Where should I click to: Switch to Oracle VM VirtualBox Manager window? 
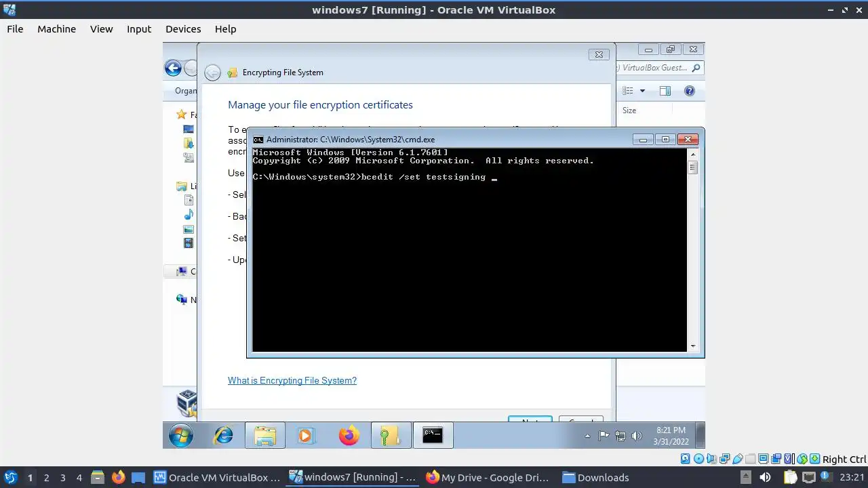pyautogui.click(x=217, y=477)
